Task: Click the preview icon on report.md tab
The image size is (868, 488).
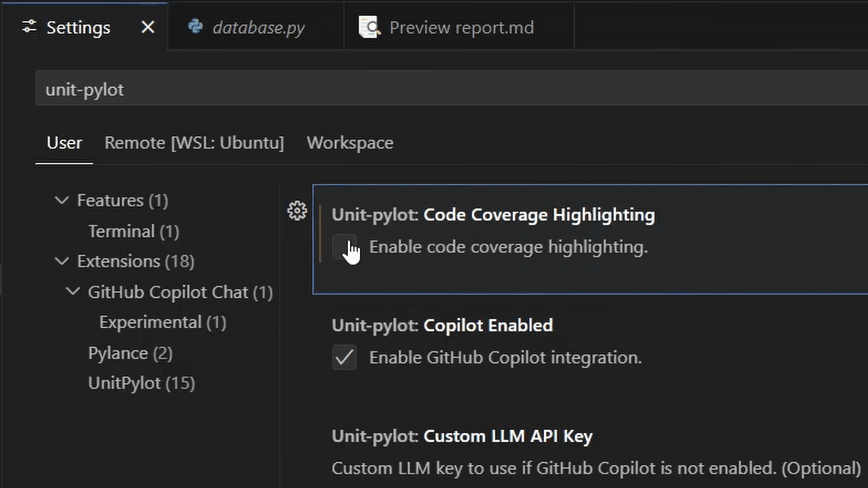Action: click(369, 27)
